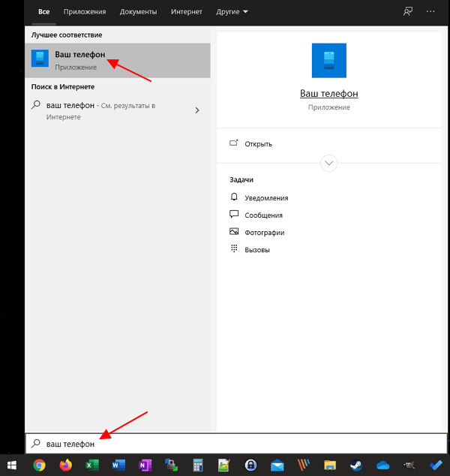Image resolution: width=450 pixels, height=476 pixels.
Task: Click the web search magnifier icon
Action: pyautogui.click(x=36, y=105)
